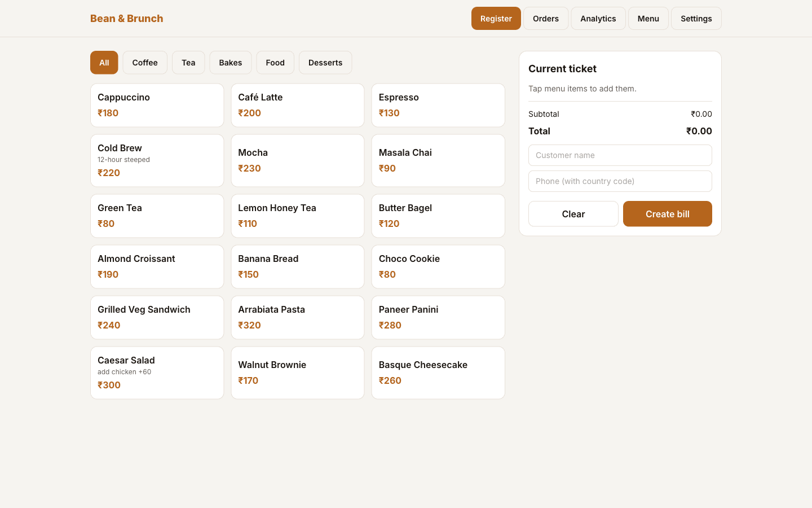Add Cold Brew to the ticket
The width and height of the screenshot is (812, 508).
pos(157,161)
